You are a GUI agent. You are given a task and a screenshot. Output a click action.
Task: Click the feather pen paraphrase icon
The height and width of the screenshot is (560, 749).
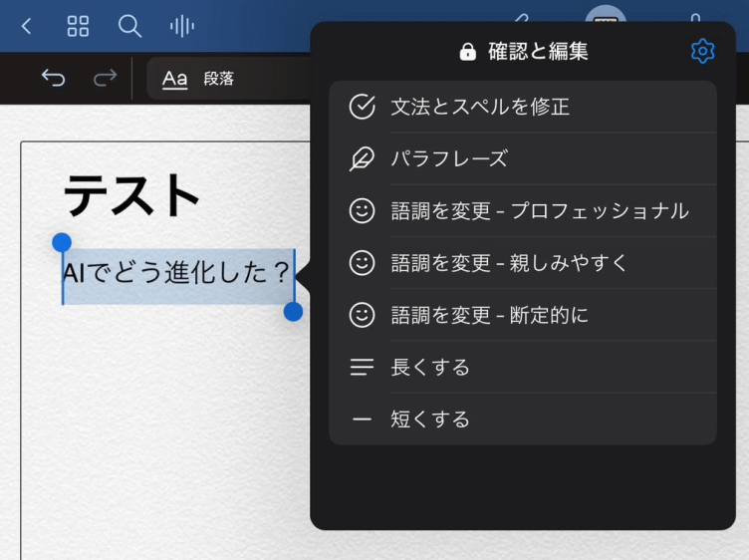pos(362,158)
